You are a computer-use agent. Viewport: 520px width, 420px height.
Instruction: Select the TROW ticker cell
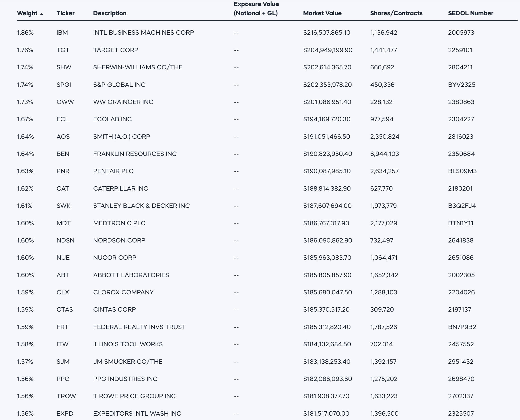(66, 396)
